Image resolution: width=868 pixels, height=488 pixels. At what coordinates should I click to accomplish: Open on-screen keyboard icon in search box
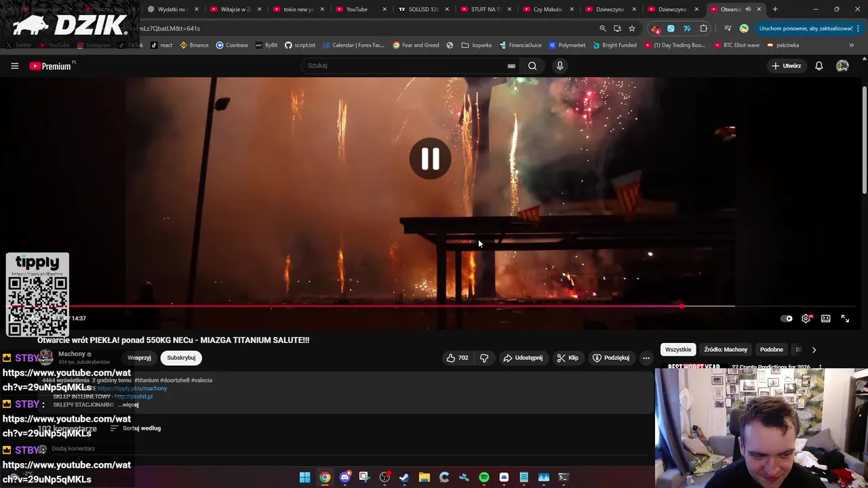[511, 66]
